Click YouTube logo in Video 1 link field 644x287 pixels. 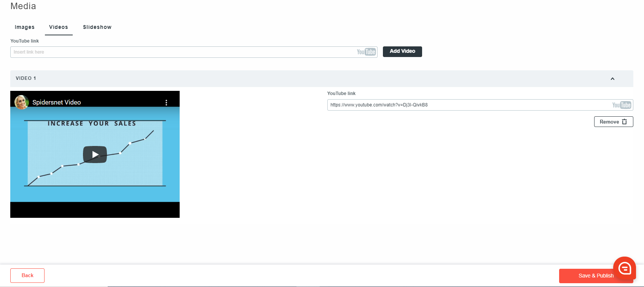tap(622, 105)
